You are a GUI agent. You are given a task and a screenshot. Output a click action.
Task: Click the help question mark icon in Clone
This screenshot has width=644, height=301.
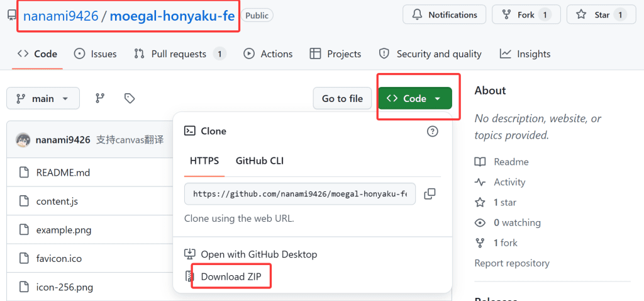point(432,131)
